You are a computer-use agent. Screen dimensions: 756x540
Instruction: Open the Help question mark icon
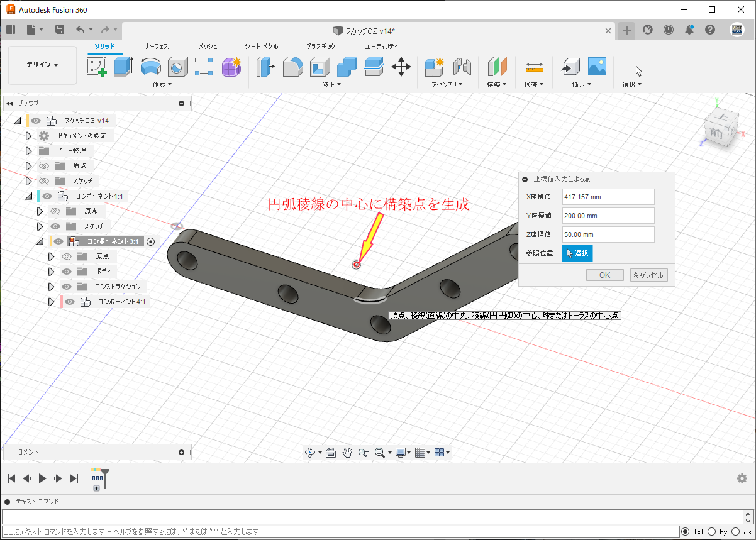coord(710,30)
